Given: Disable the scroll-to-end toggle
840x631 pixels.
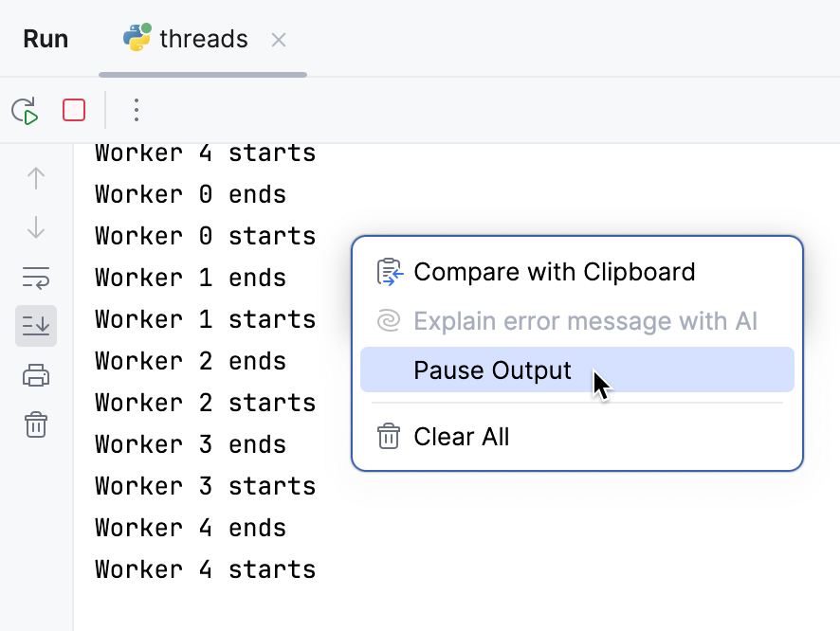Looking at the screenshot, I should tap(35, 325).
